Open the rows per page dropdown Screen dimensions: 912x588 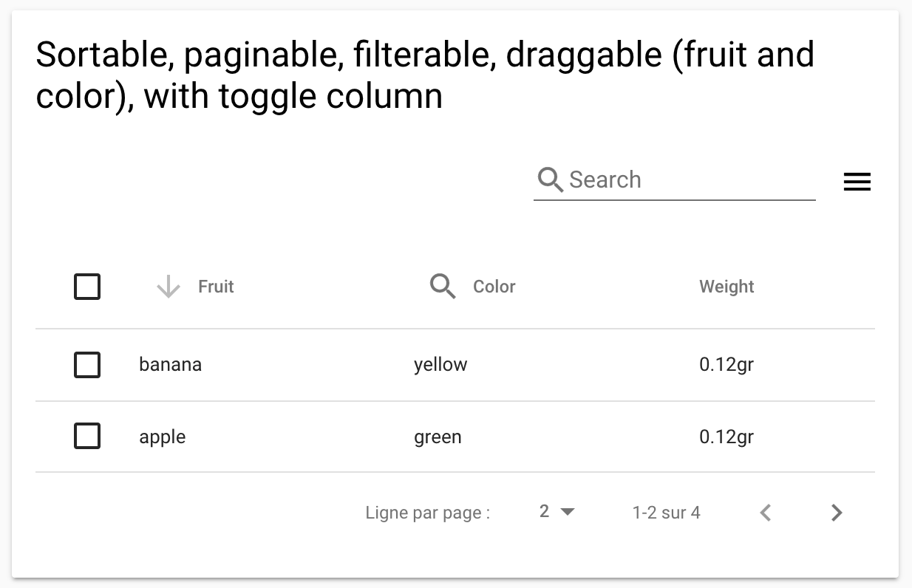(556, 512)
